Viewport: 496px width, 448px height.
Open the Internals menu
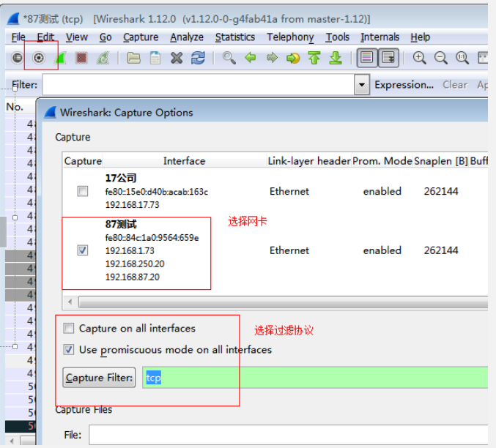380,37
